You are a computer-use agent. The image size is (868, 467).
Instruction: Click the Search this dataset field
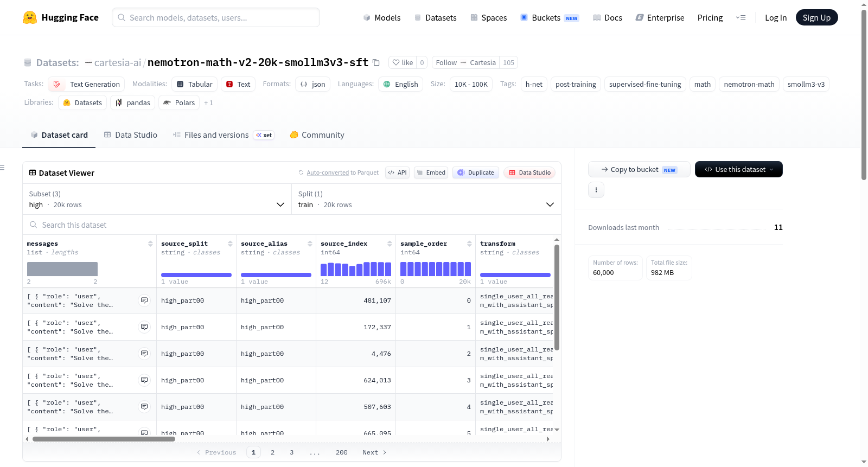pos(292,225)
